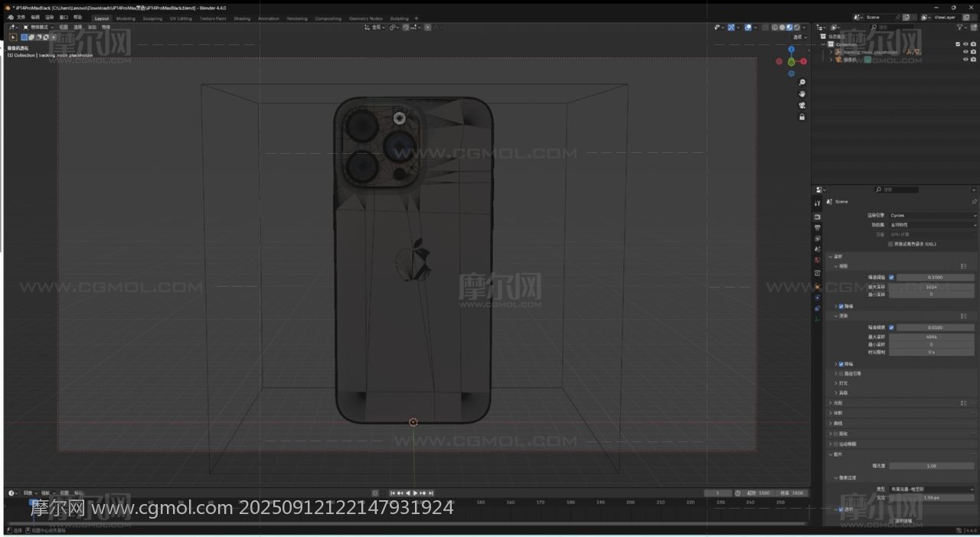980x537 pixels.
Task: Toggle render noise threshold checkbox
Action: tap(891, 327)
